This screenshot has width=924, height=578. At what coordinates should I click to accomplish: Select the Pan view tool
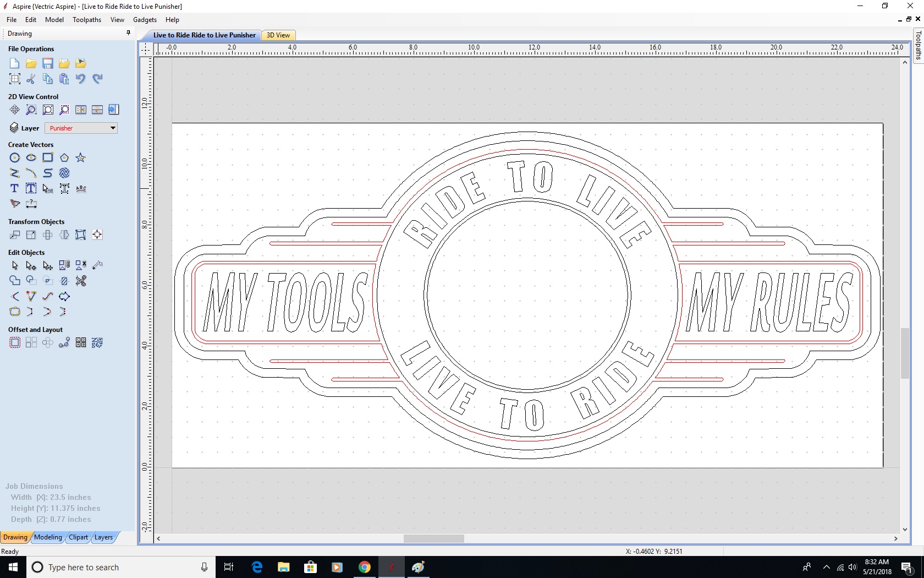[15, 110]
